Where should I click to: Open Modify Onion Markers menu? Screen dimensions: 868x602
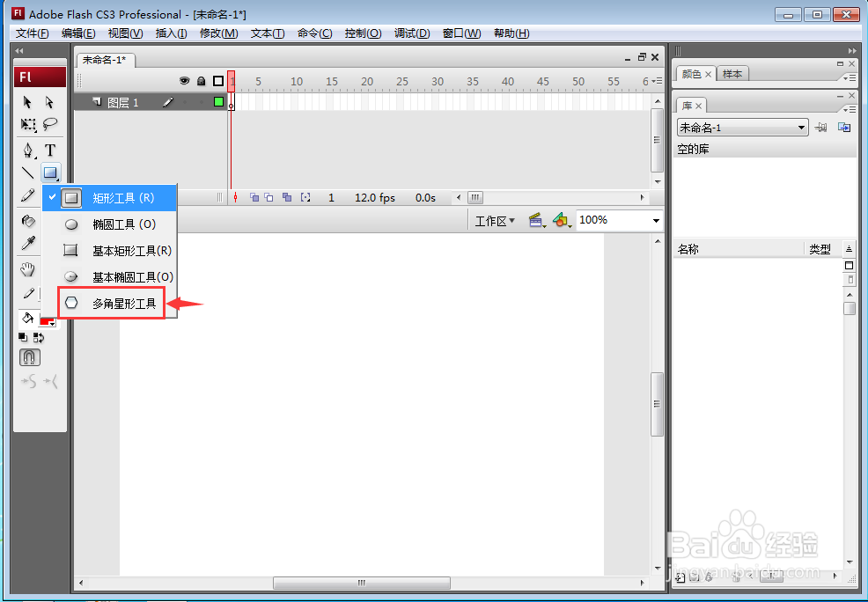(305, 197)
